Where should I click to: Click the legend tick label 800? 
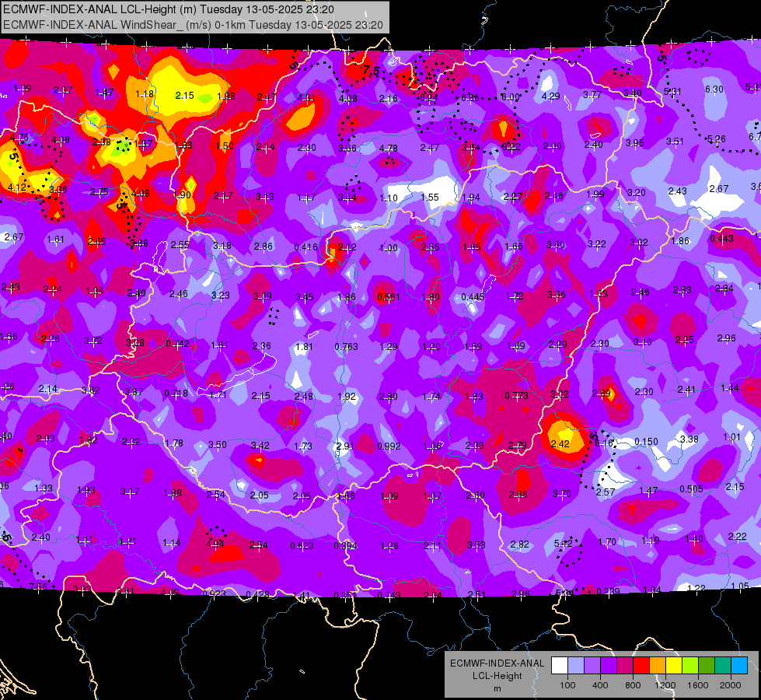click(x=633, y=685)
